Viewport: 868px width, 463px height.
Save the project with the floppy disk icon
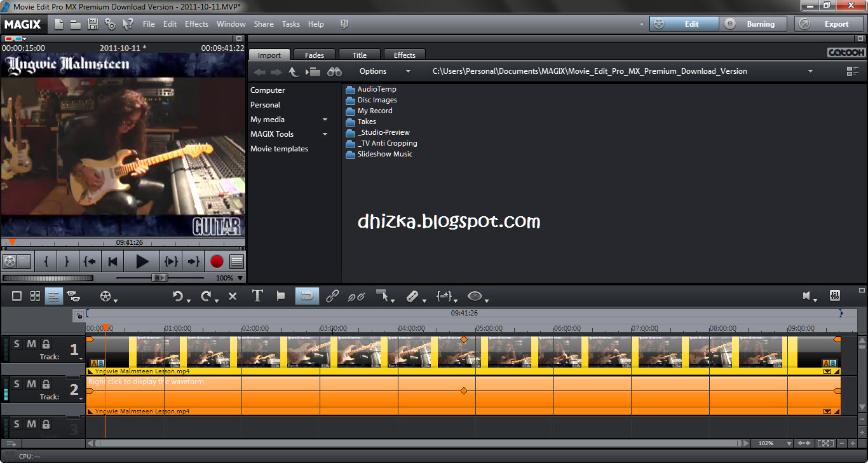point(93,24)
